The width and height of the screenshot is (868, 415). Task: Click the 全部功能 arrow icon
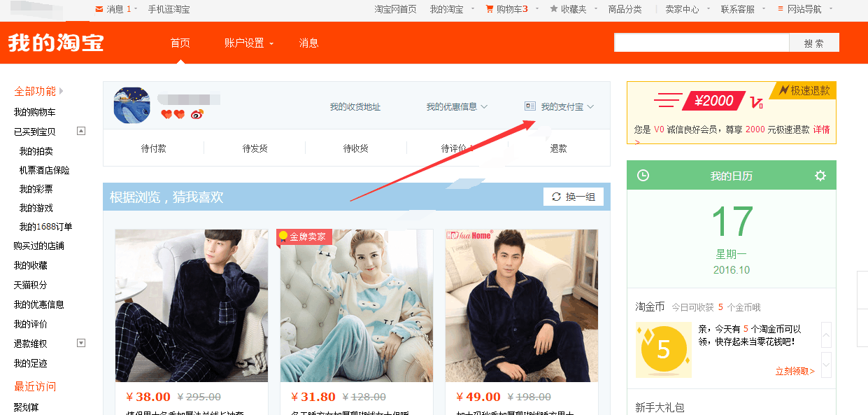coord(62,91)
